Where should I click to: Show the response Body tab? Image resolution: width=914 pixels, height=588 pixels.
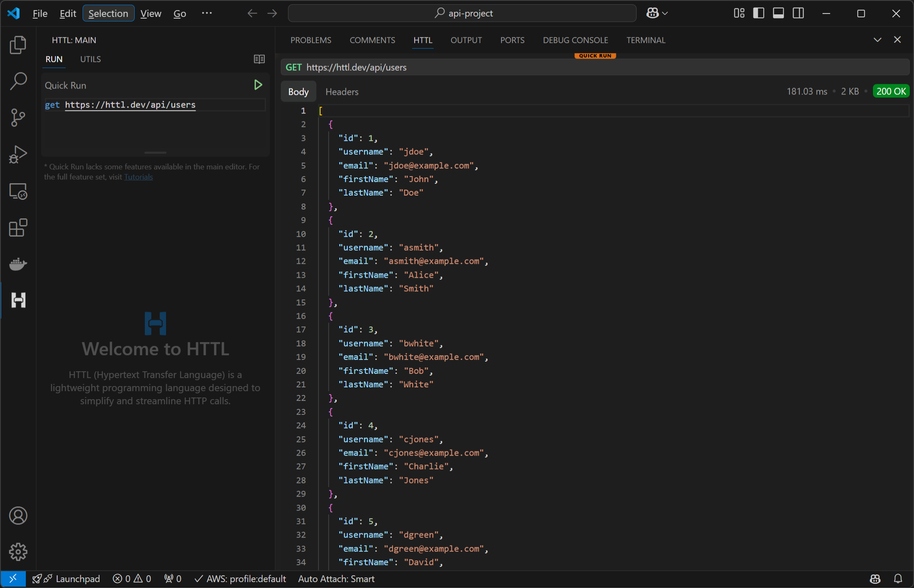coord(298,92)
